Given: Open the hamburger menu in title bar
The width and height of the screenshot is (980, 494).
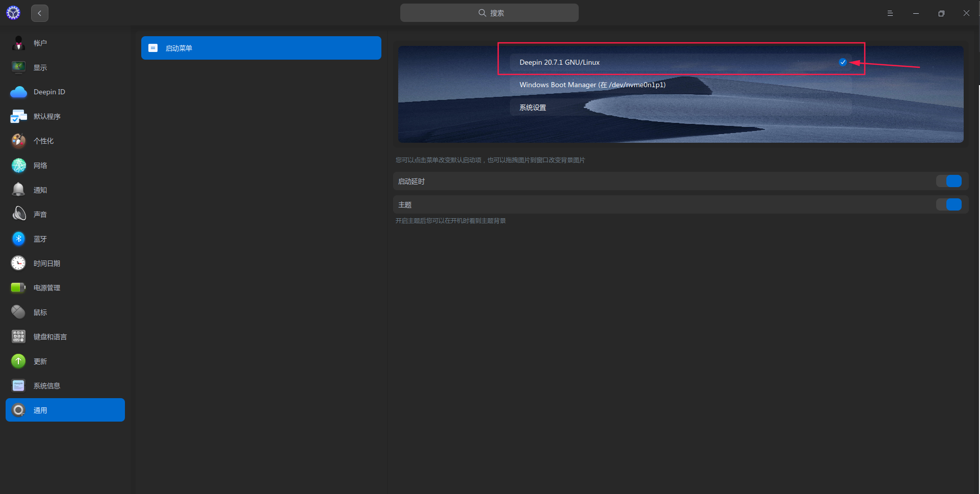Looking at the screenshot, I should [890, 13].
